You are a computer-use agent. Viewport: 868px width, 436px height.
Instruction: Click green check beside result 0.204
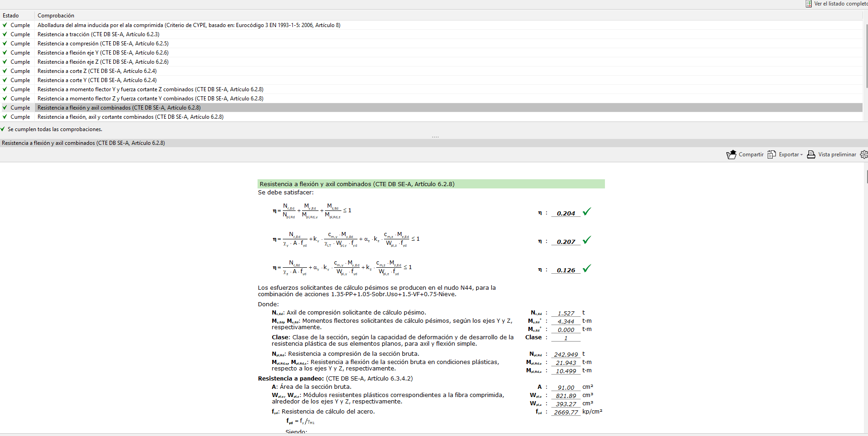point(587,212)
